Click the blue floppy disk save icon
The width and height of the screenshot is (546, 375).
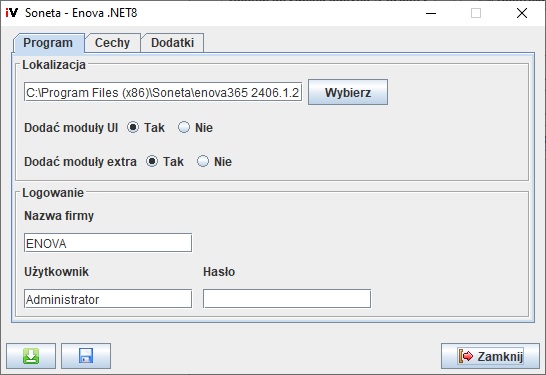pyautogui.click(x=86, y=356)
